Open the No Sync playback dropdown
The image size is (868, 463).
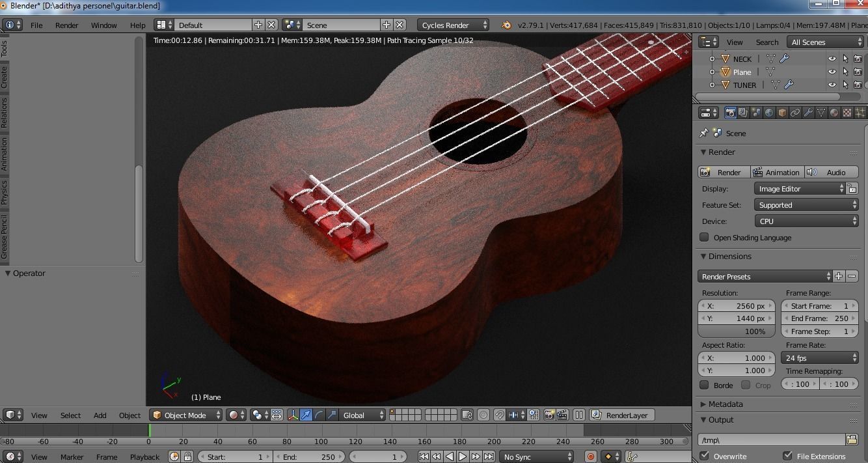(x=537, y=456)
